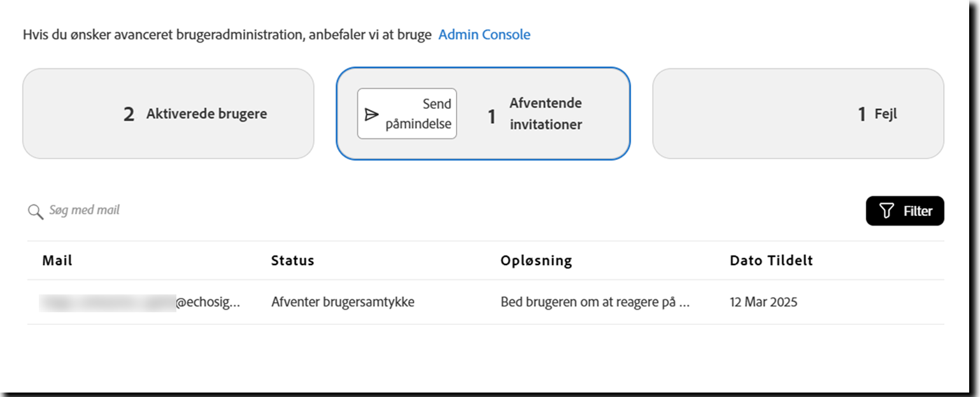Screen dimensions: 980x397
Task: Select the blurred echosig email address
Action: 140,301
